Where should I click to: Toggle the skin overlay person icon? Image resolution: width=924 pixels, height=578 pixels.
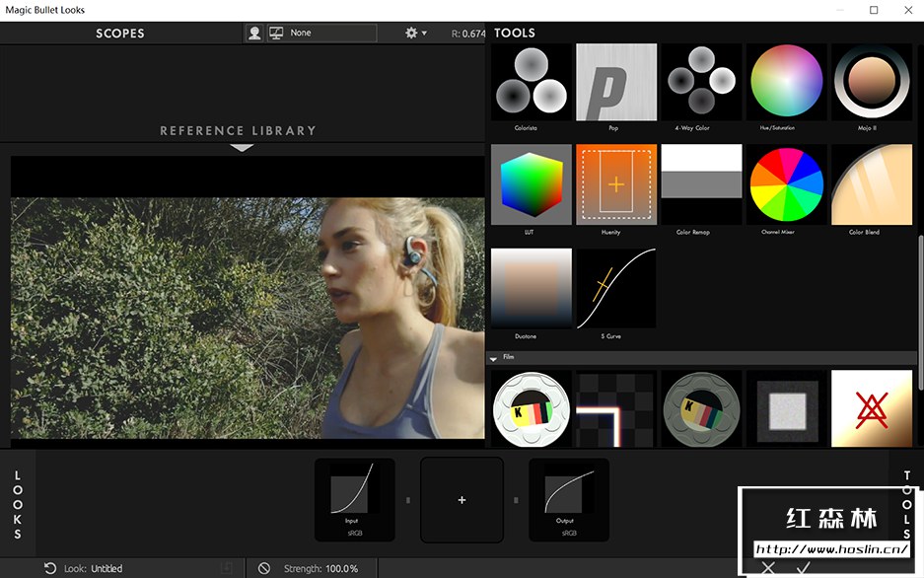click(x=254, y=33)
